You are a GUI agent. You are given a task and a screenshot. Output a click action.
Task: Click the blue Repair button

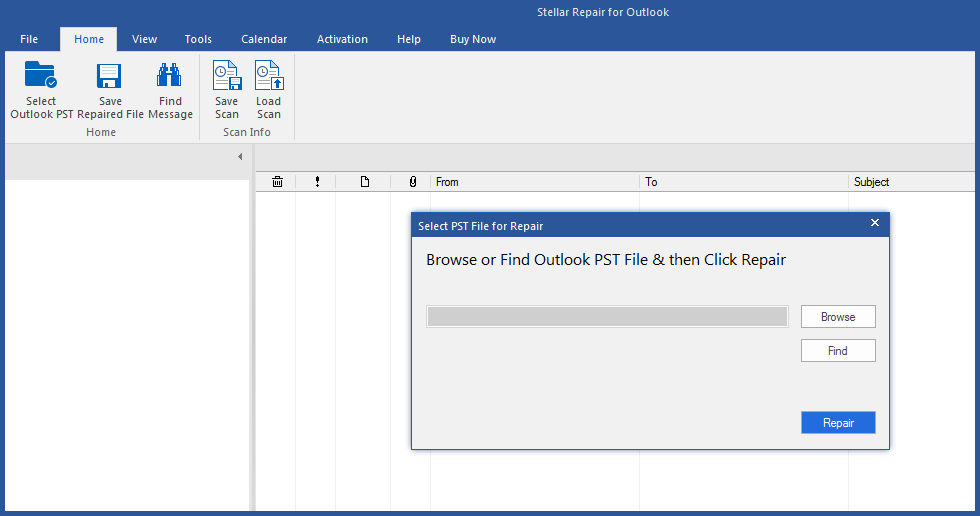click(x=838, y=423)
